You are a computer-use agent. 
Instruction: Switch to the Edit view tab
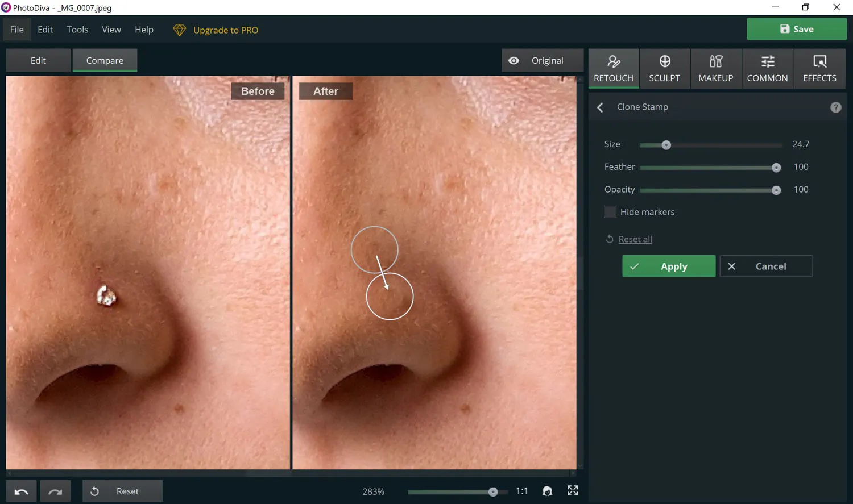(x=38, y=61)
